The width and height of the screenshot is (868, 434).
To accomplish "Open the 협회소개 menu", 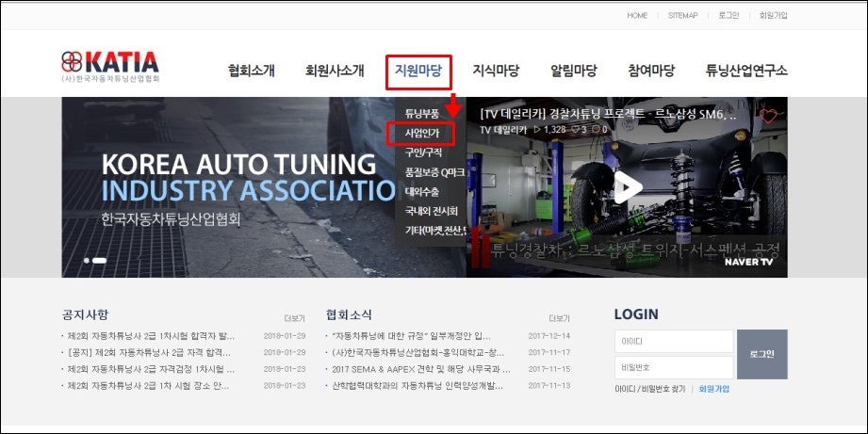I will coord(252,71).
